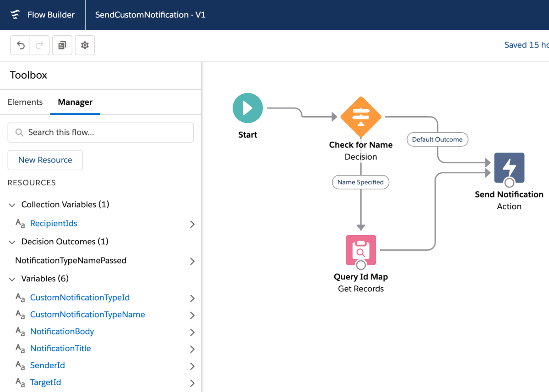Click the Flow Builder logo icon
Viewport: 549px width, 392px height.
[x=15, y=15]
